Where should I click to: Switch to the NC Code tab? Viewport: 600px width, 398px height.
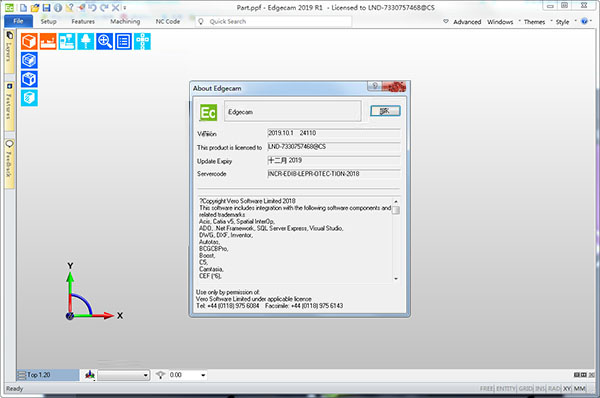(x=168, y=21)
